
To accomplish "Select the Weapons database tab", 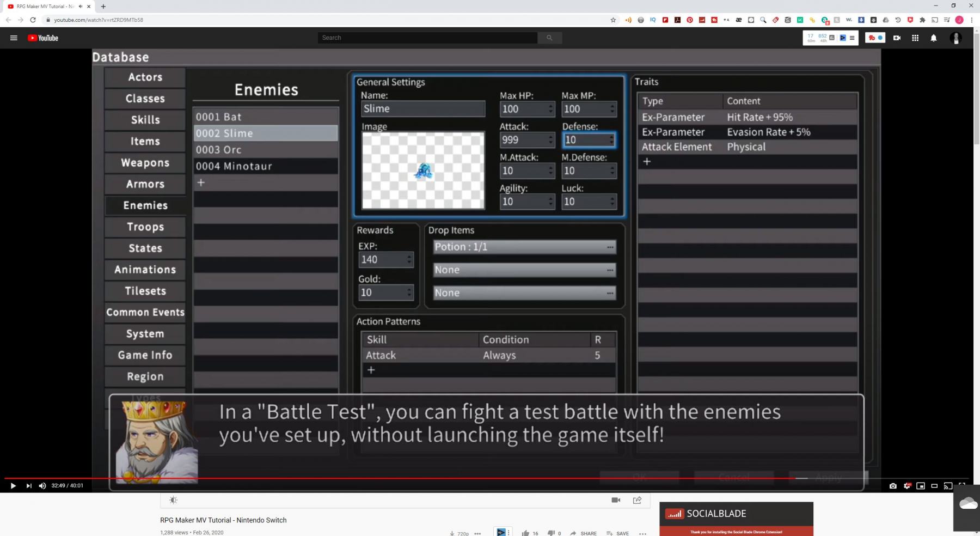I will 145,163.
